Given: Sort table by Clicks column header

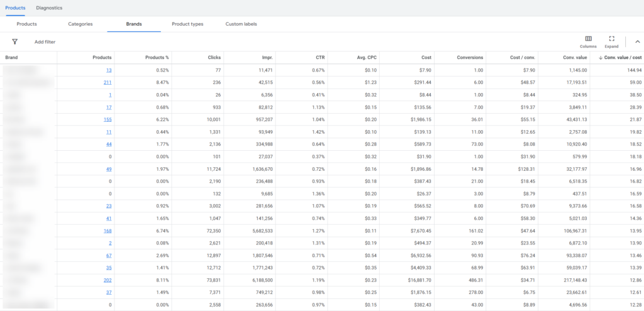Looking at the screenshot, I should [214, 57].
